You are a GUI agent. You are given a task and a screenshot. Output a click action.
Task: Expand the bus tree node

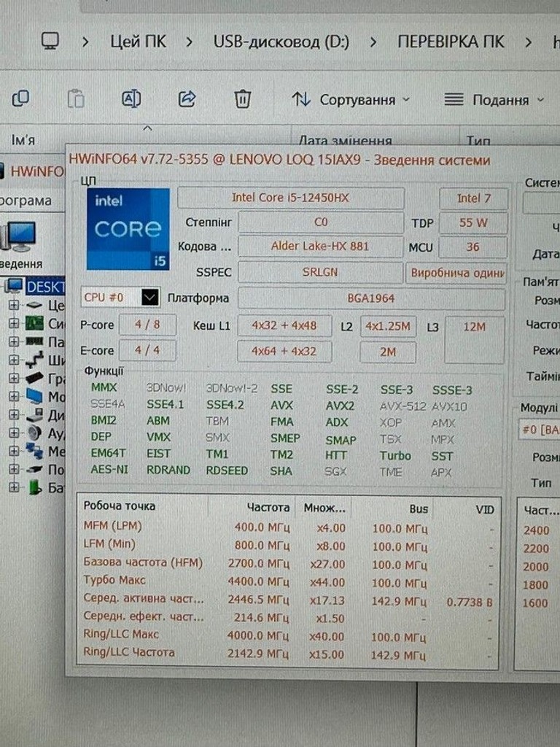[14, 360]
